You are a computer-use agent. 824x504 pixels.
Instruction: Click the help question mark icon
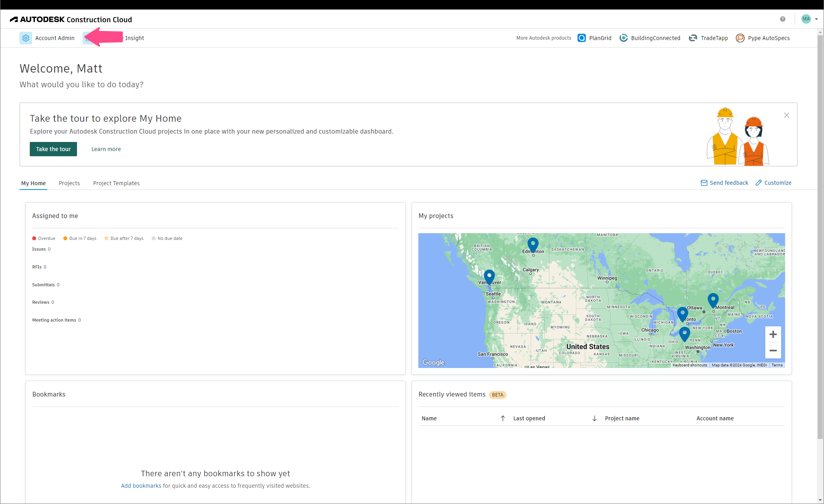click(782, 19)
